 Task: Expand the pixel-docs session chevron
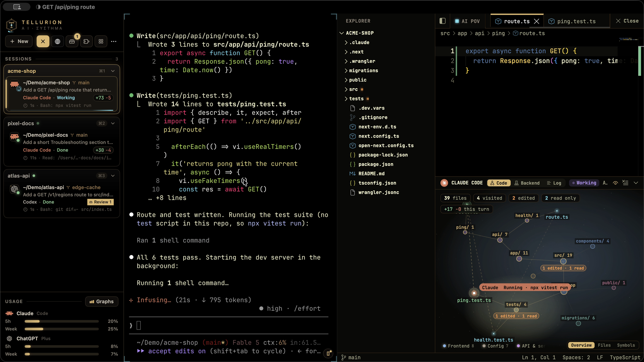click(x=113, y=123)
